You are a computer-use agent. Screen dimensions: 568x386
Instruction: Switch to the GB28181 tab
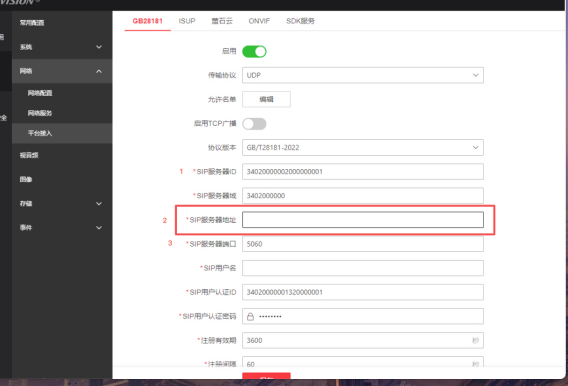(x=147, y=21)
